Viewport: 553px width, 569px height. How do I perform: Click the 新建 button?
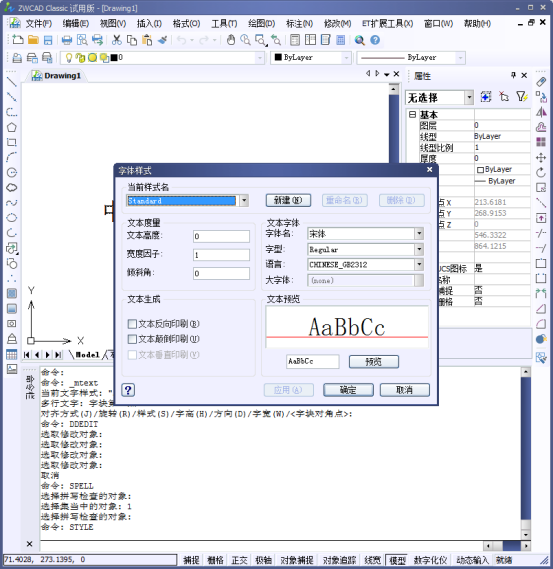click(x=288, y=200)
